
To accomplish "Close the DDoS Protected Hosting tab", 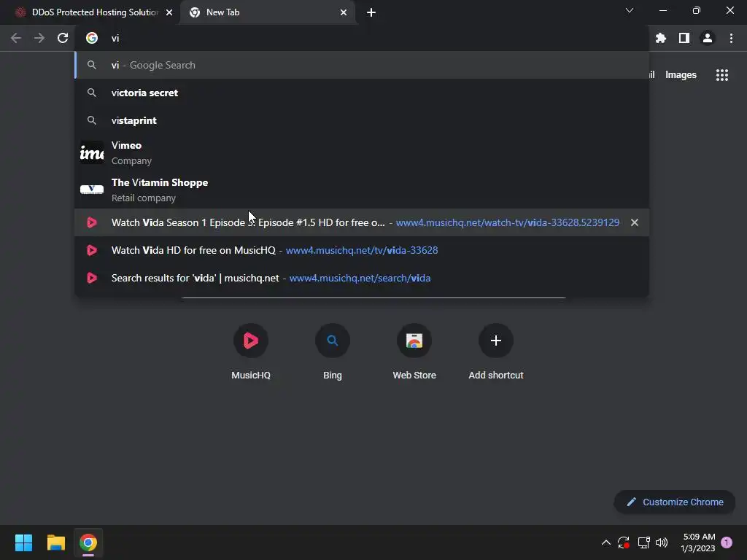I will point(169,12).
